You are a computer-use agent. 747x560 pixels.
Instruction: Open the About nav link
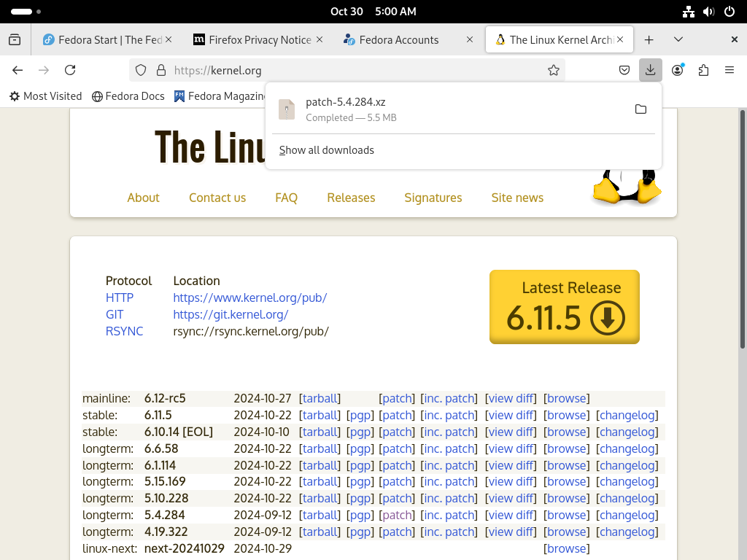(143, 198)
